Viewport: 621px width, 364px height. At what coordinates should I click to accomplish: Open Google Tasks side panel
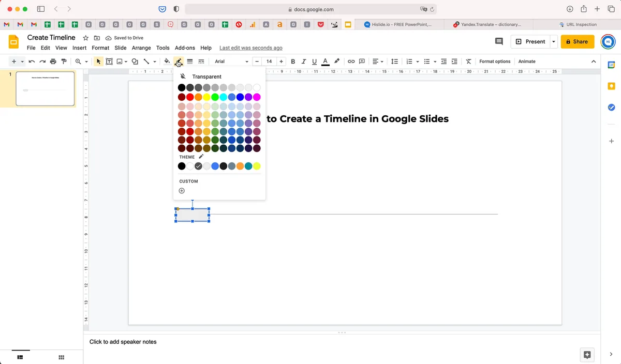611,107
